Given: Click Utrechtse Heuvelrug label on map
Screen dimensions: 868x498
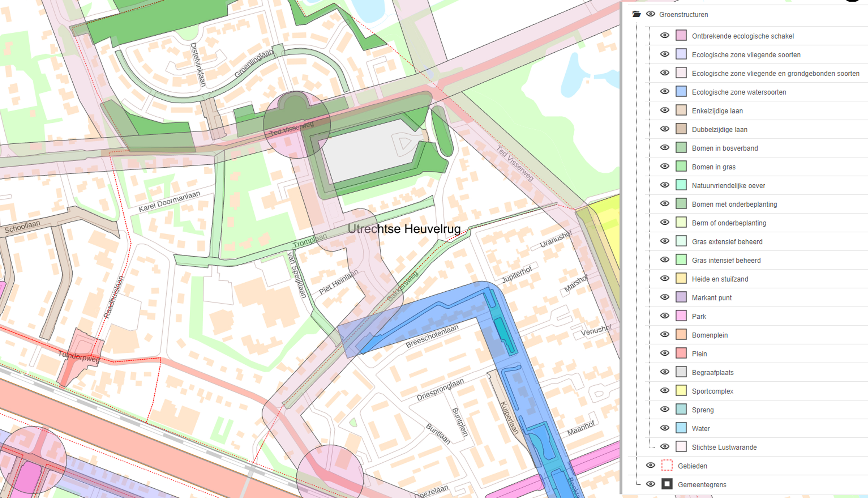Looking at the screenshot, I should [x=404, y=229].
